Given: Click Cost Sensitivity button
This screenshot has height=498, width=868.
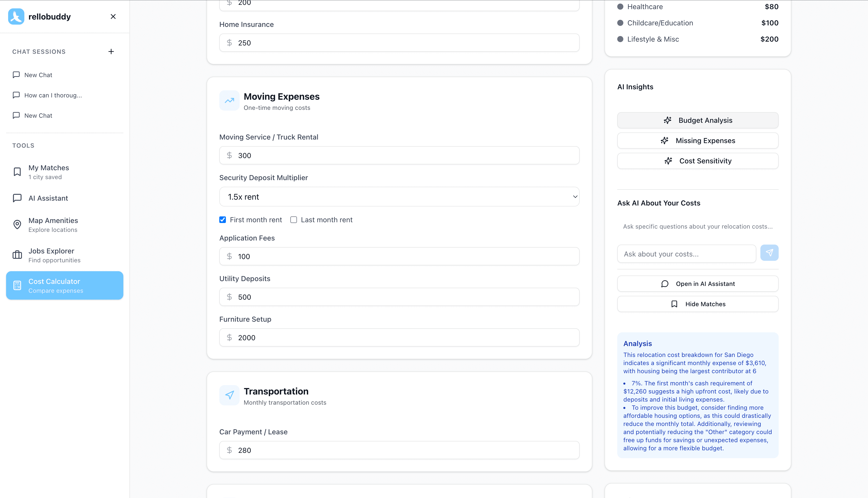Looking at the screenshot, I should click(x=698, y=161).
